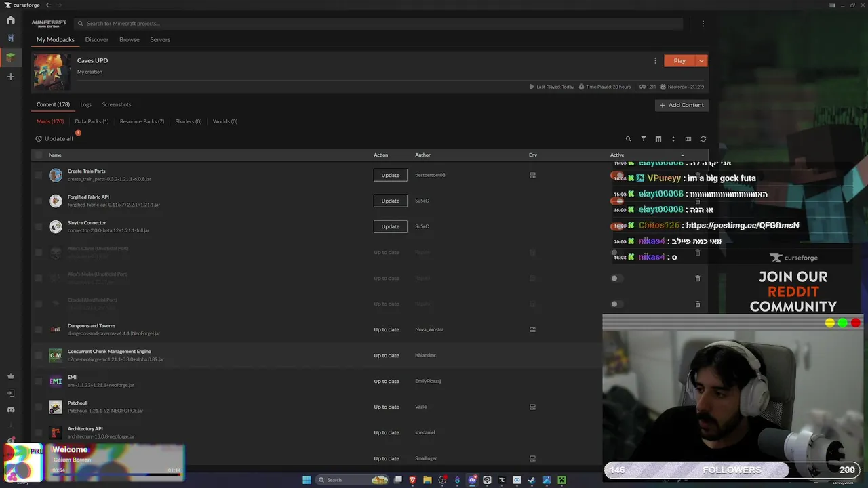Sort the list by Name column header
Screen dimensions: 868x488
tap(55, 155)
